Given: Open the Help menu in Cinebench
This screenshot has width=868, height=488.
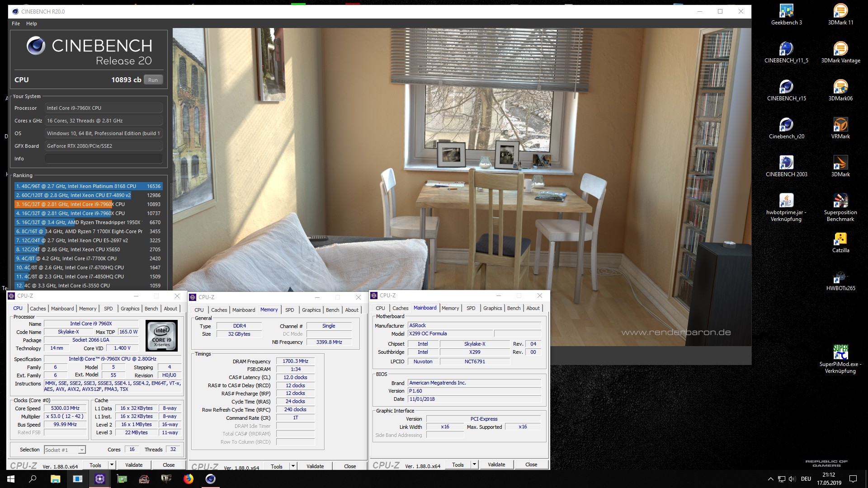Looking at the screenshot, I should 32,23.
